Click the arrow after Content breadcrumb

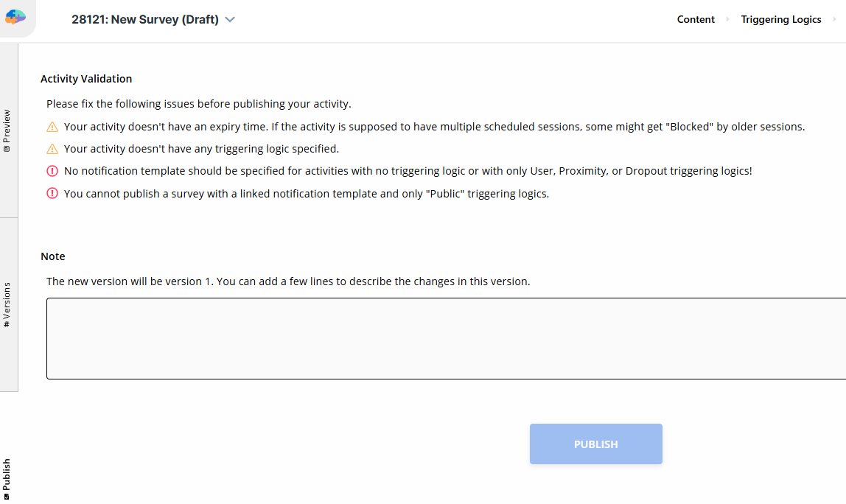[728, 20]
